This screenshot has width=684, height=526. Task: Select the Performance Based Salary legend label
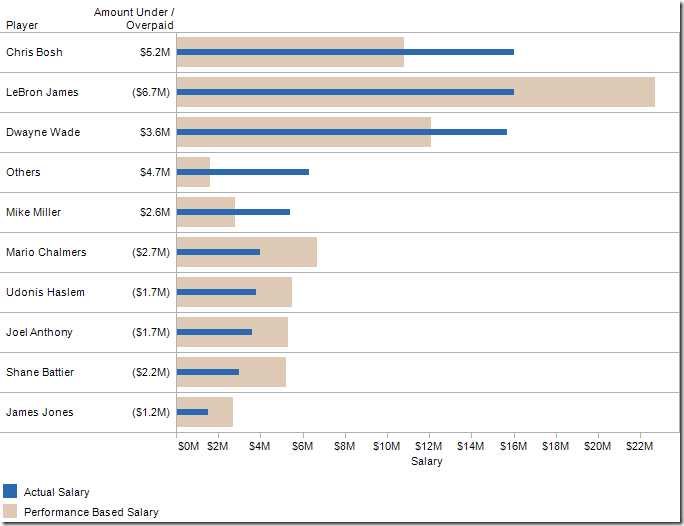pos(91,512)
